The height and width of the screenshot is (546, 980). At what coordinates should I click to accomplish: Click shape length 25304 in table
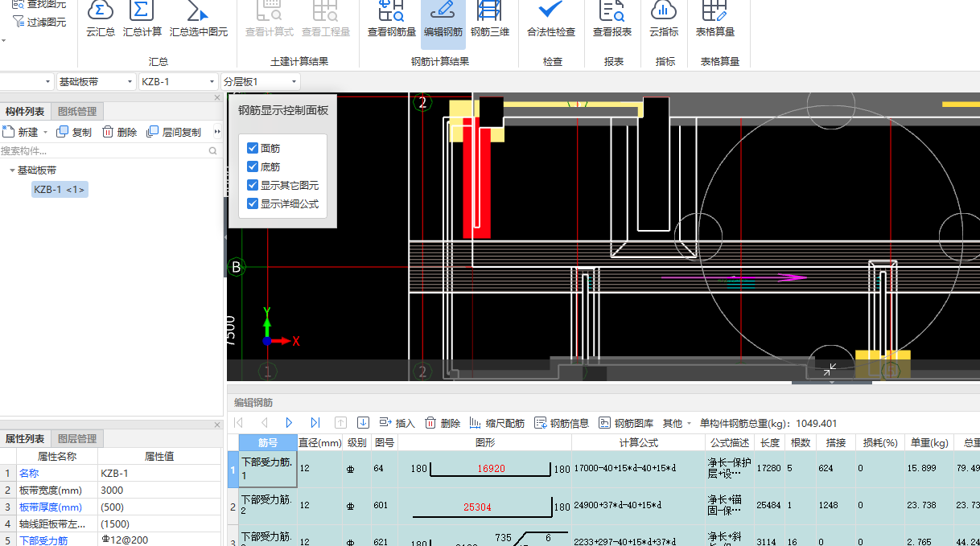[477, 507]
